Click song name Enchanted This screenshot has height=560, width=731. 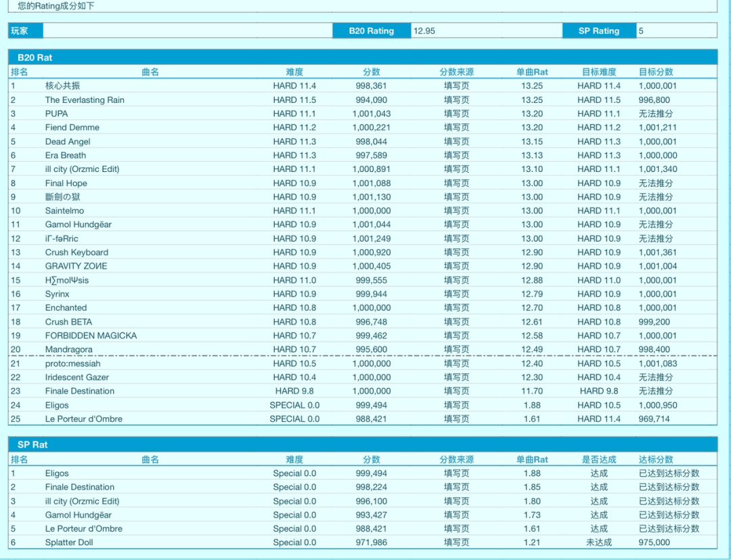66,307
